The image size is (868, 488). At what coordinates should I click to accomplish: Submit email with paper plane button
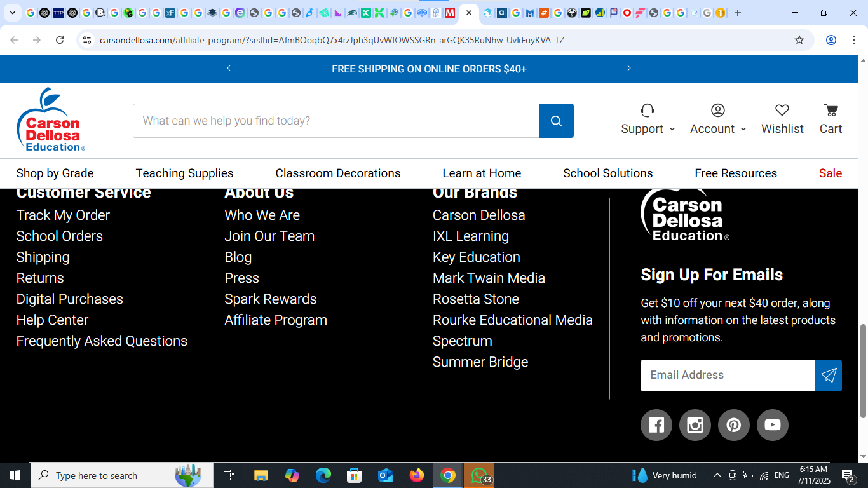point(829,376)
